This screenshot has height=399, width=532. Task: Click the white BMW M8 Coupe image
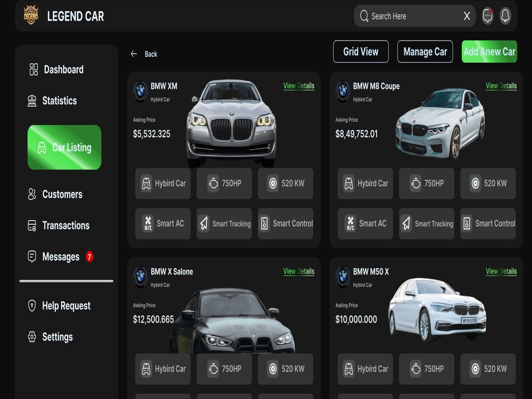click(440, 124)
